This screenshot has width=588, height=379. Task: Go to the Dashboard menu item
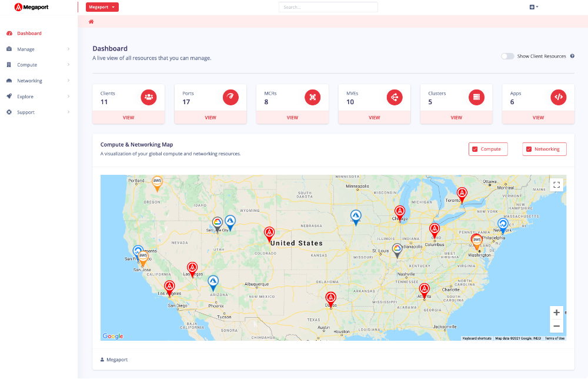(x=29, y=34)
